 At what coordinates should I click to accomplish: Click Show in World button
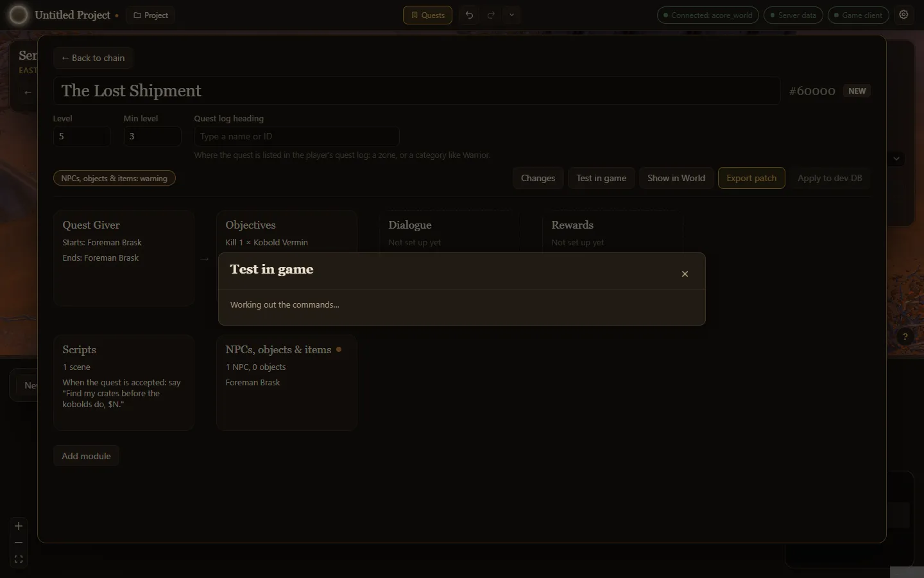click(676, 178)
